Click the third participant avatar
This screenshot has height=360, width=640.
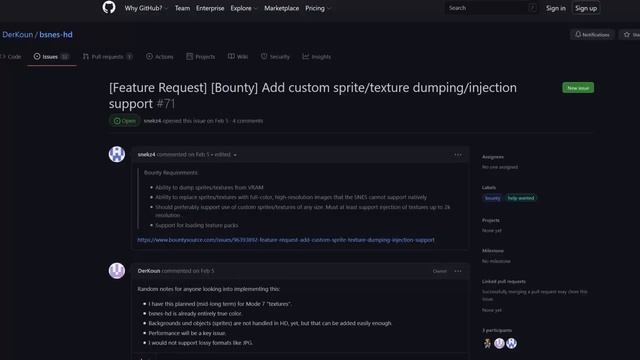tap(511, 343)
